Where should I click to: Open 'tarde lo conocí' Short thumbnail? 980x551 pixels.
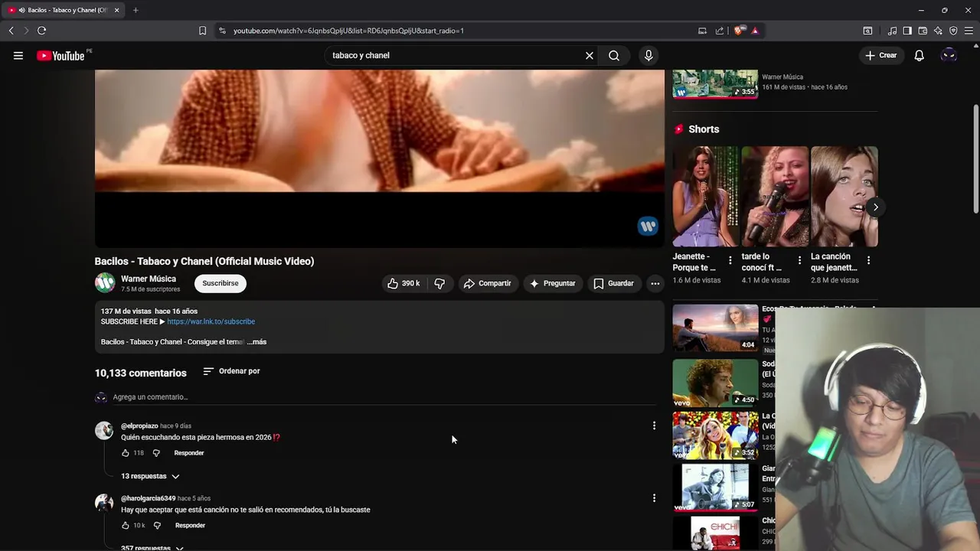(x=775, y=197)
